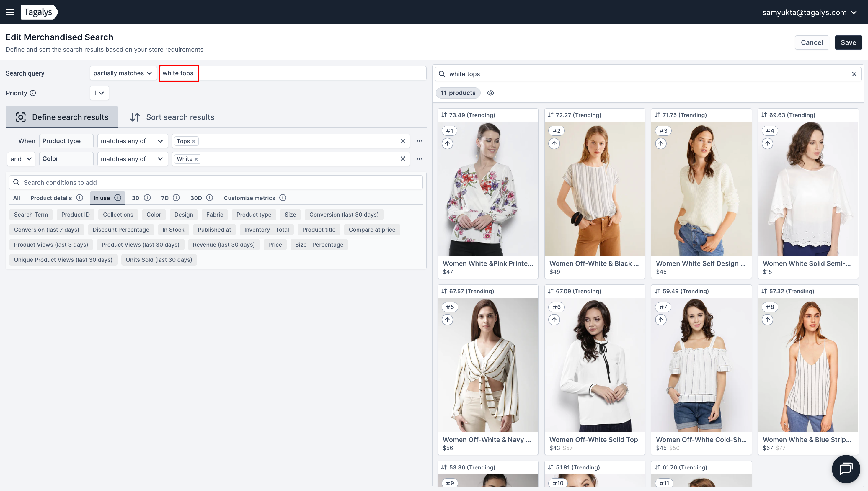Clear the white tops preview search
The height and width of the screenshot is (491, 868).
854,74
